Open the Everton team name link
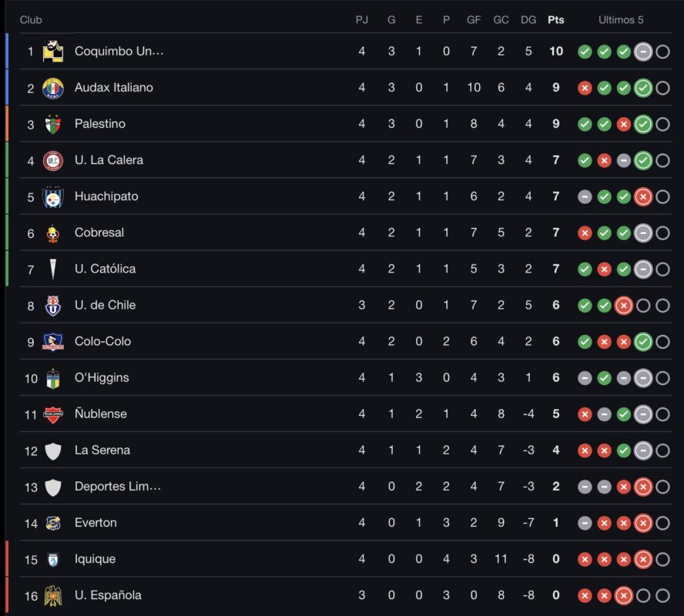 (x=96, y=522)
